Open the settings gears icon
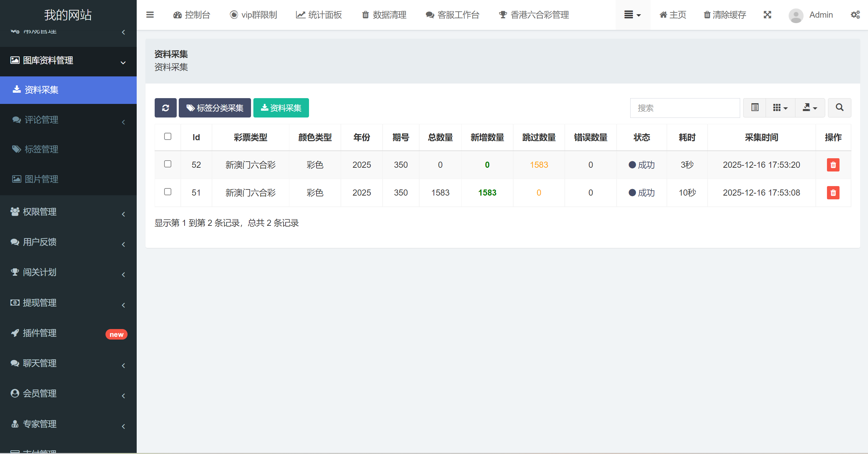This screenshot has width=868, height=454. (855, 15)
